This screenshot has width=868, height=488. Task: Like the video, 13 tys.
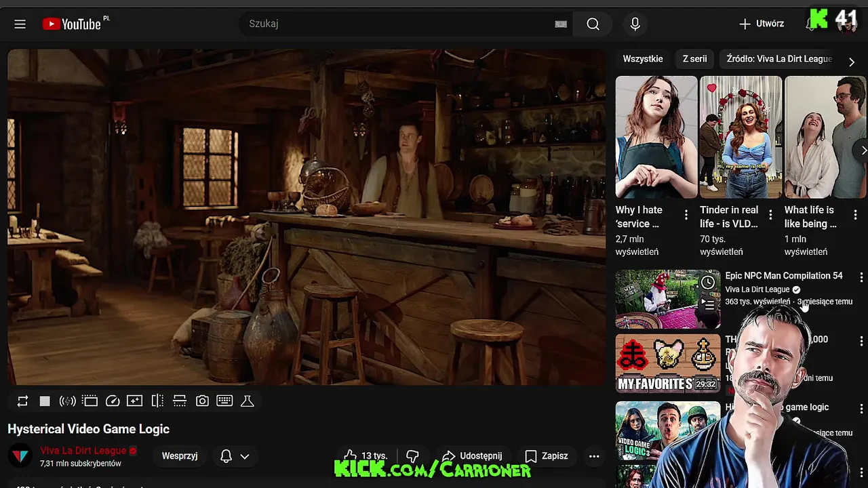click(366, 456)
